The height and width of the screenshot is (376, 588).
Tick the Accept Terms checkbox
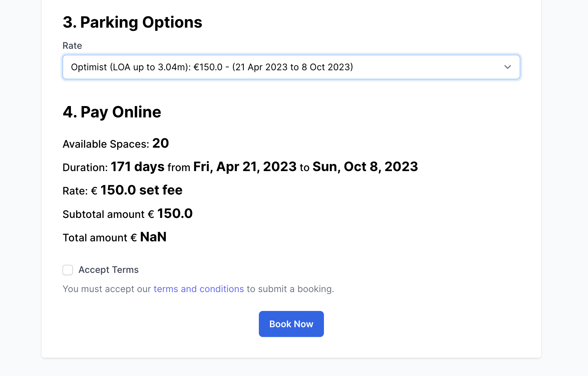pyautogui.click(x=68, y=270)
